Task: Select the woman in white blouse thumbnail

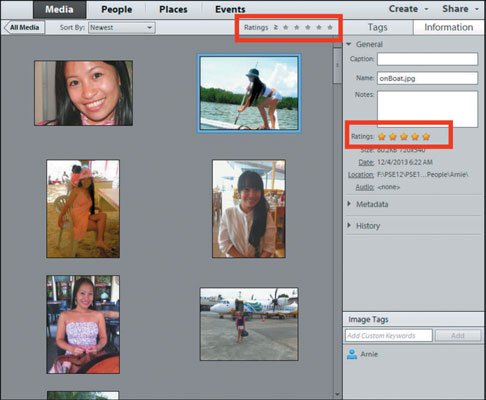Action: (249, 209)
